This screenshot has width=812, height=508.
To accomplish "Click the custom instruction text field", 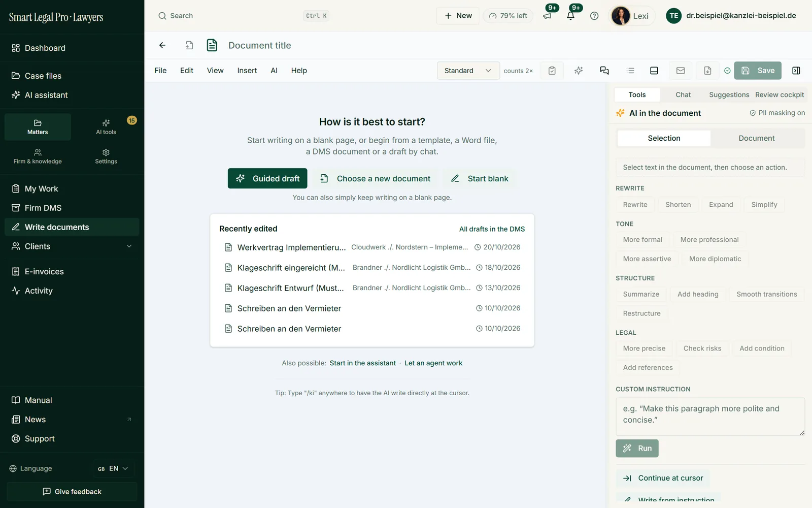I will tap(710, 417).
